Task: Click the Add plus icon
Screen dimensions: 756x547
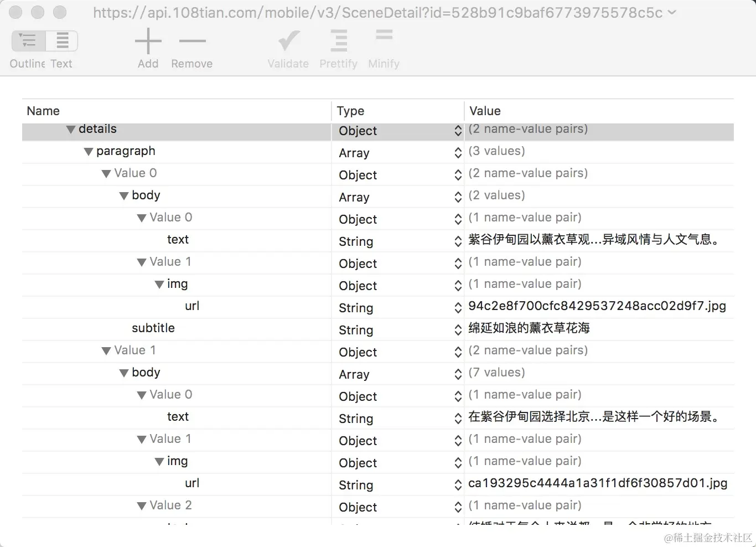Action: [x=148, y=40]
